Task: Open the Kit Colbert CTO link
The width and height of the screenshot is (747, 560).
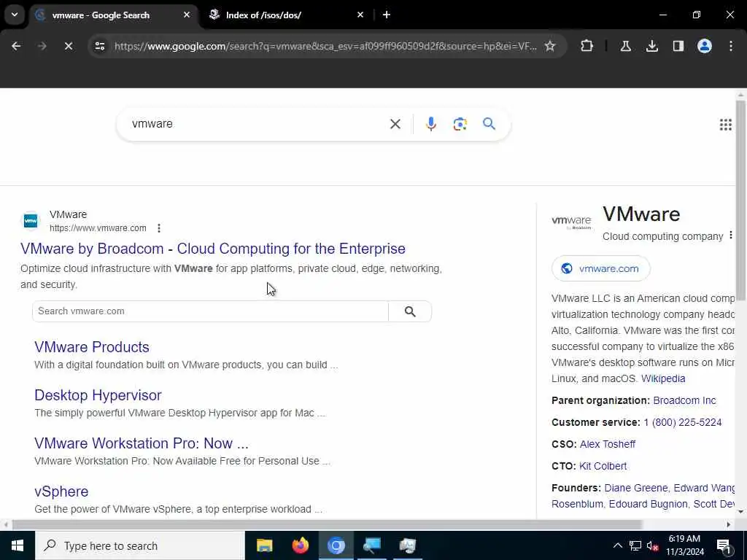Action: (603, 466)
